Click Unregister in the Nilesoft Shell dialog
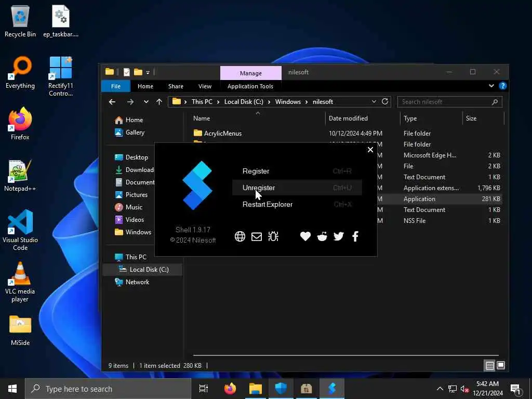This screenshot has height=399, width=532. (x=297, y=188)
